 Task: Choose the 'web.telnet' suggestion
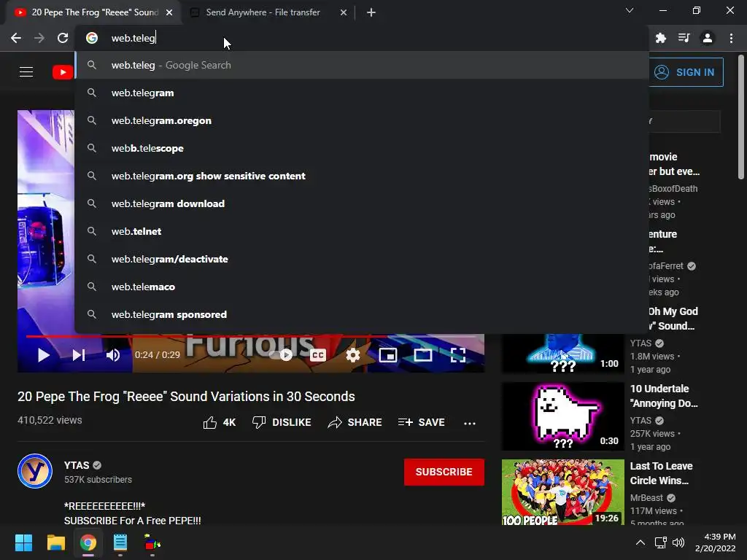(x=362, y=231)
